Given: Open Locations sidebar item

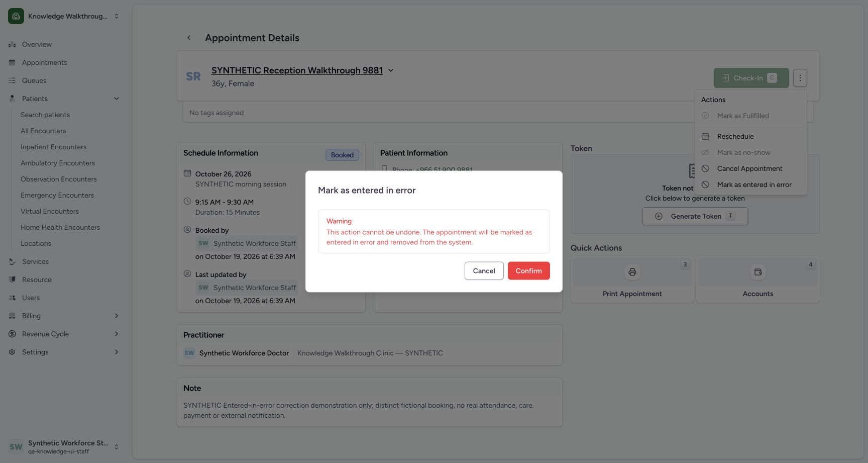Looking at the screenshot, I should 36,243.
